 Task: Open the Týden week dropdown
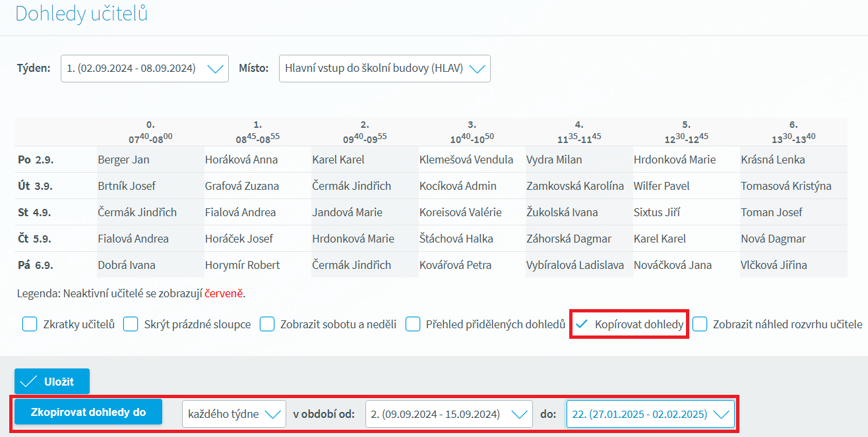[144, 69]
